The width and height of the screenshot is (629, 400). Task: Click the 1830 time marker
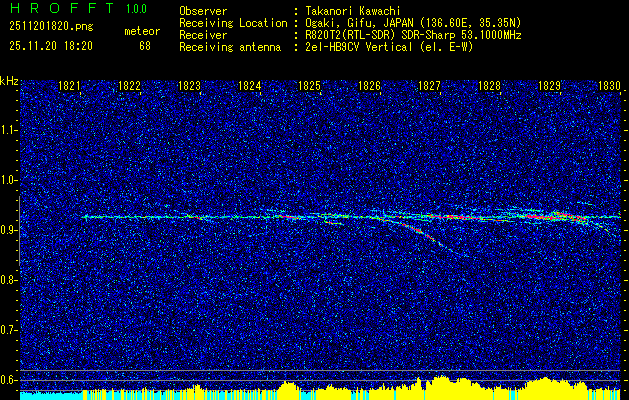click(x=609, y=85)
